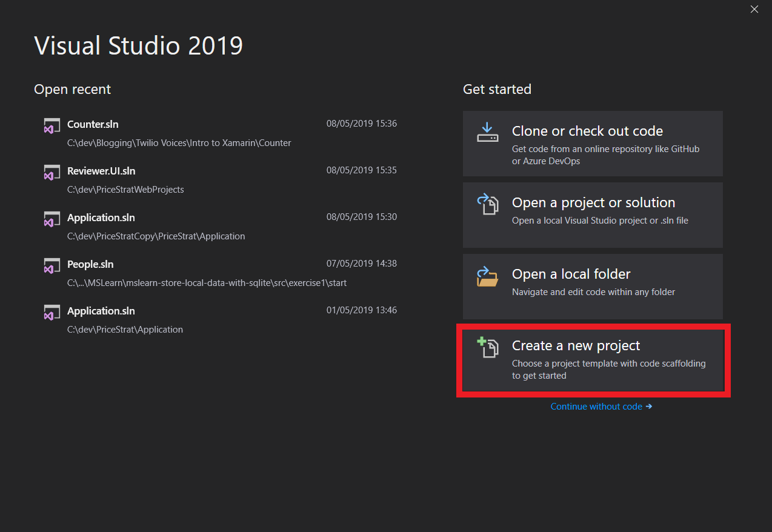This screenshot has width=772, height=532.
Task: Follow the Continue without code link
Action: [601, 407]
